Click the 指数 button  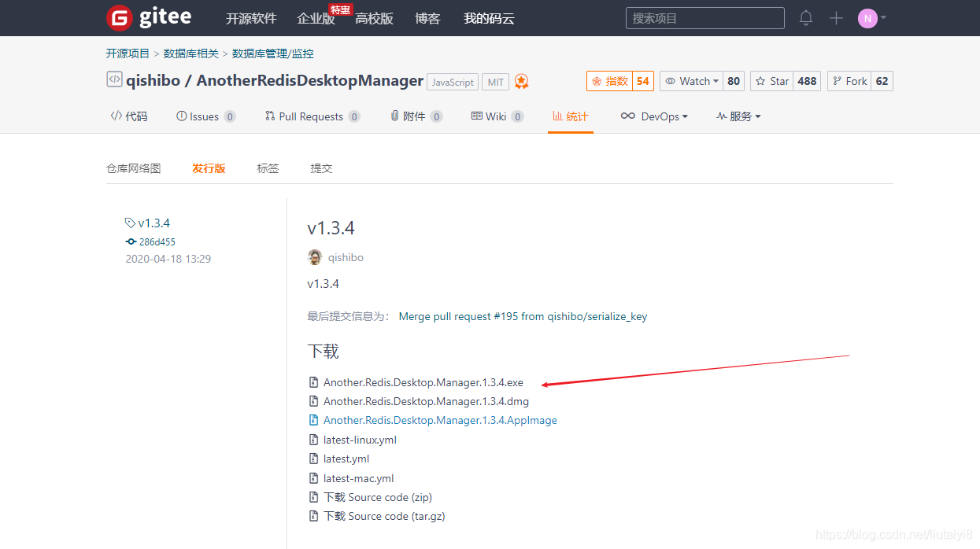(609, 81)
